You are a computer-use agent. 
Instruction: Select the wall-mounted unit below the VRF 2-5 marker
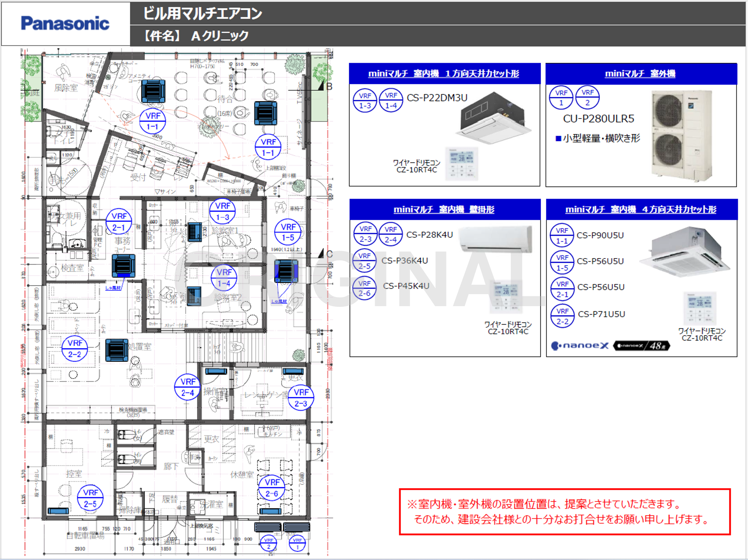point(58,511)
